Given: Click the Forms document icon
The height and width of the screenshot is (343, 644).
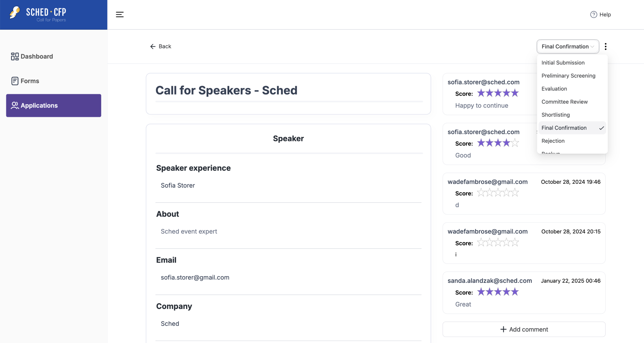Looking at the screenshot, I should (15, 81).
